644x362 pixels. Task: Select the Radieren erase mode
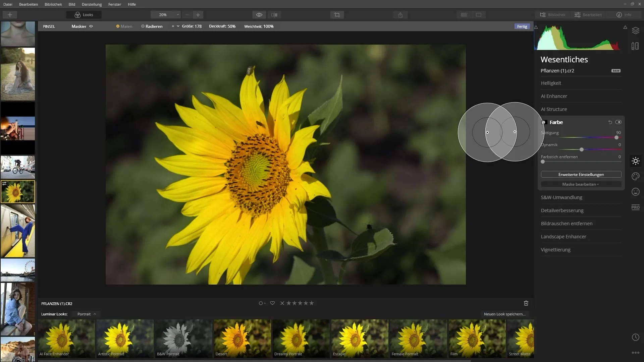(152, 26)
